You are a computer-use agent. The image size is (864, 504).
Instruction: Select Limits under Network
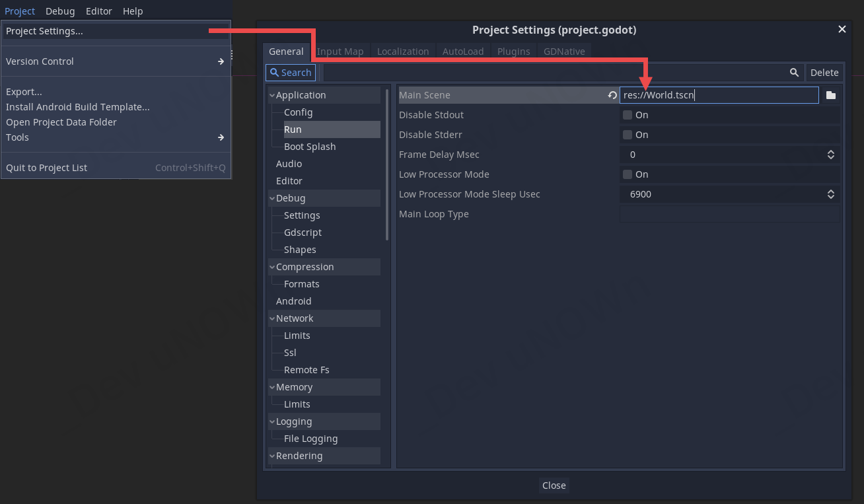(297, 336)
